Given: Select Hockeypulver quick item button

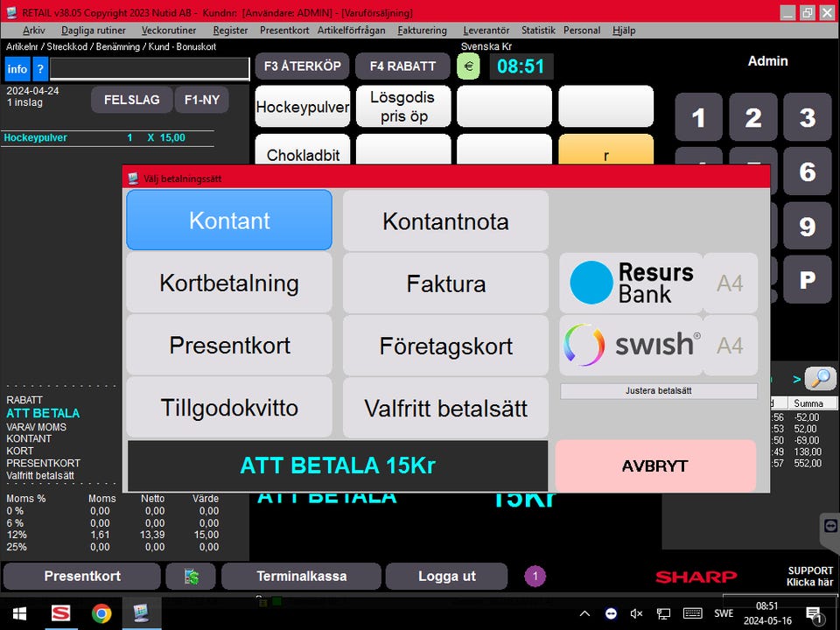Looking at the screenshot, I should (x=303, y=107).
